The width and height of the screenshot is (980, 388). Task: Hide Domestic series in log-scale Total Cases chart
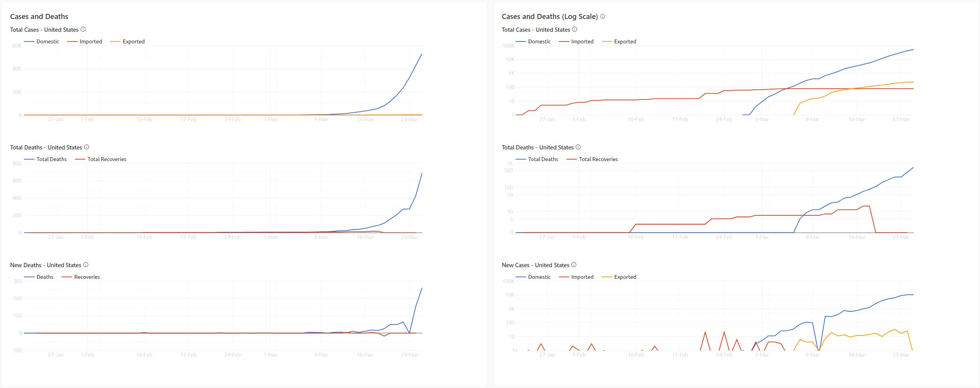tap(539, 41)
